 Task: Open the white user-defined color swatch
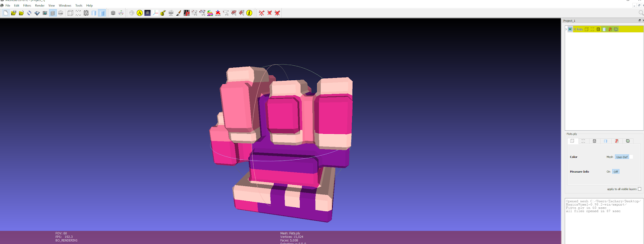(x=631, y=157)
